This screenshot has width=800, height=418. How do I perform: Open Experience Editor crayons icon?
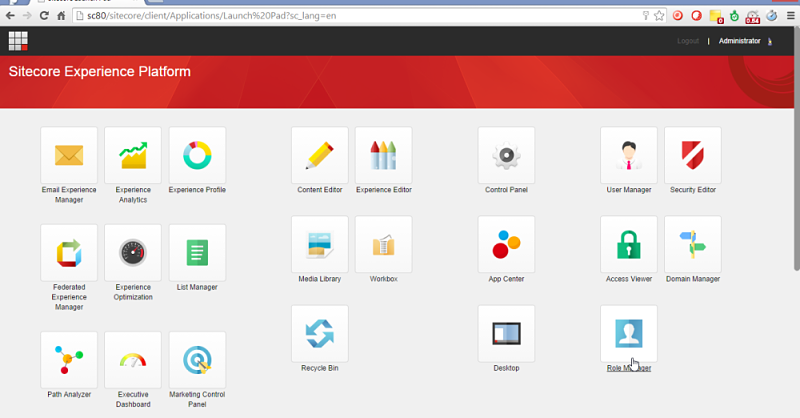(384, 156)
